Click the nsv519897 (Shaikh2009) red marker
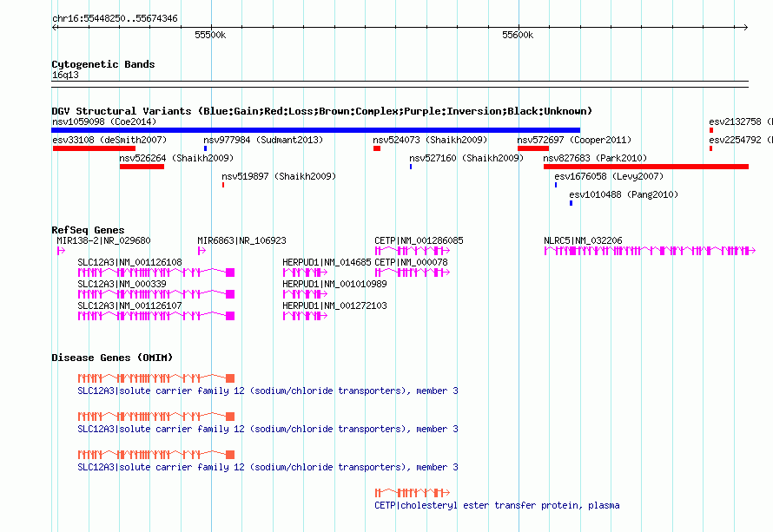This screenshot has height=532, width=773. tap(223, 185)
